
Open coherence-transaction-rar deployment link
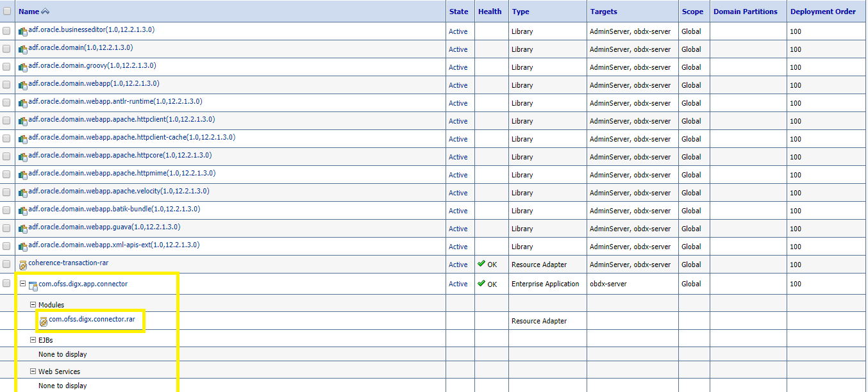click(x=69, y=263)
